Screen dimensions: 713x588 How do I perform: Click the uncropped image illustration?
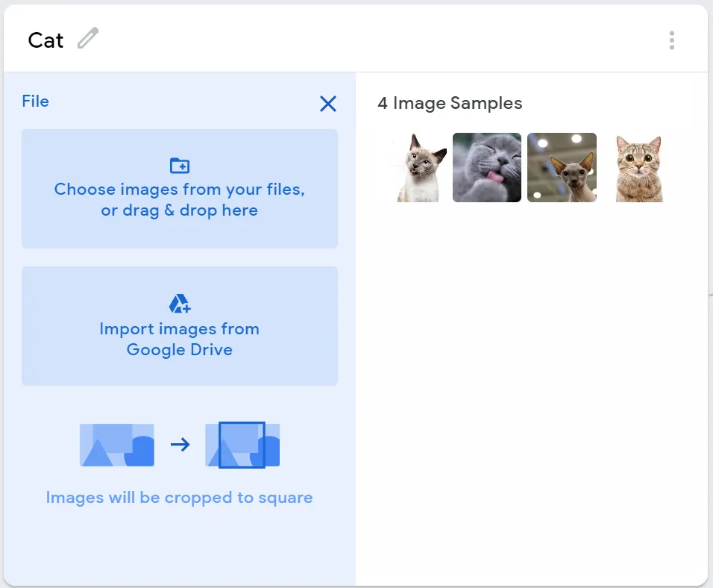[117, 445]
